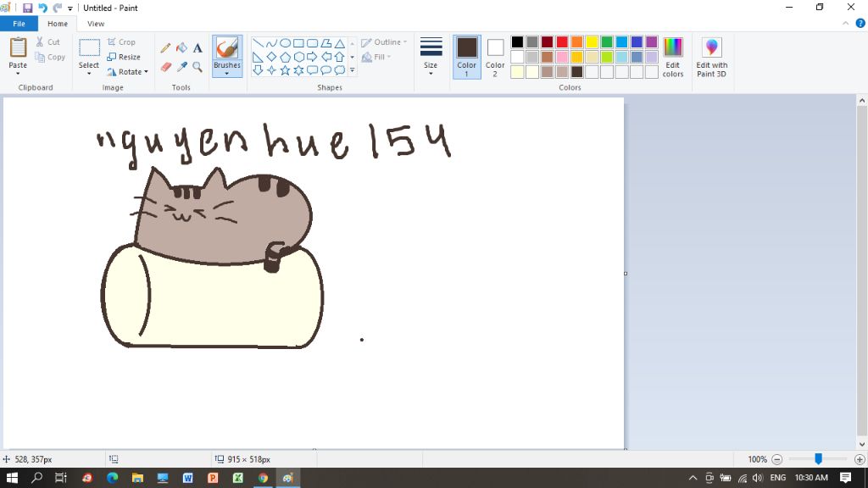Click the Paint Help question mark

coord(860,23)
